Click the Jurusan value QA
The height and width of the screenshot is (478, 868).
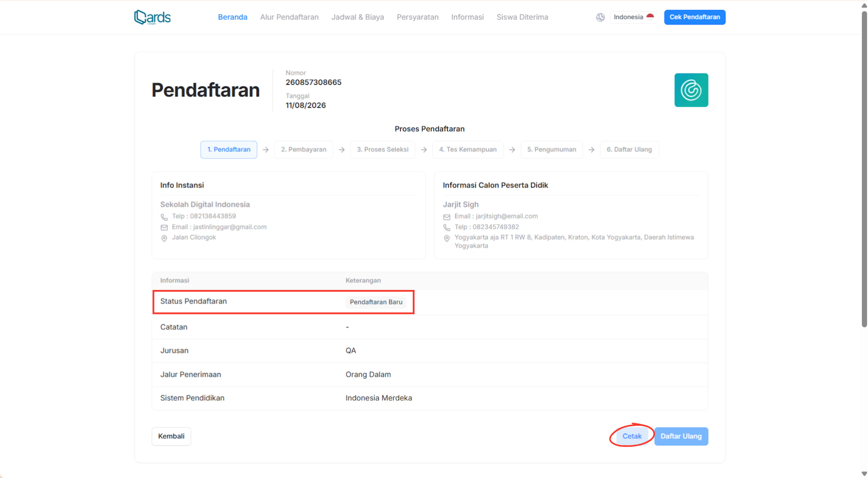pyautogui.click(x=350, y=350)
